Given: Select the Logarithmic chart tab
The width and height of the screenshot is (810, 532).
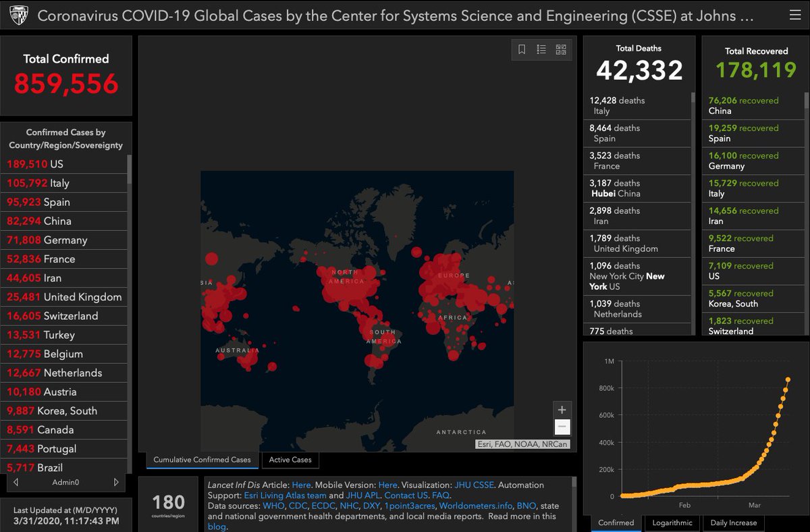Looking at the screenshot, I should [672, 523].
